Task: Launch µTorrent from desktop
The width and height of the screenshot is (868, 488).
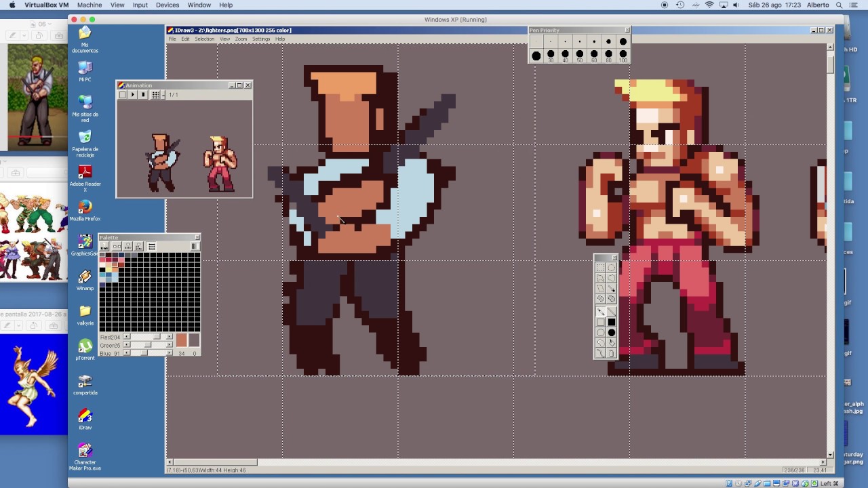Action: pos(85,350)
